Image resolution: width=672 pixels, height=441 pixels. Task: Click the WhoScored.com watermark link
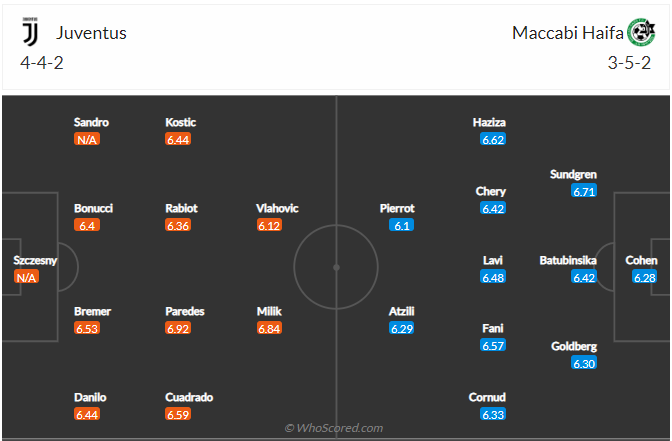pyautogui.click(x=334, y=428)
